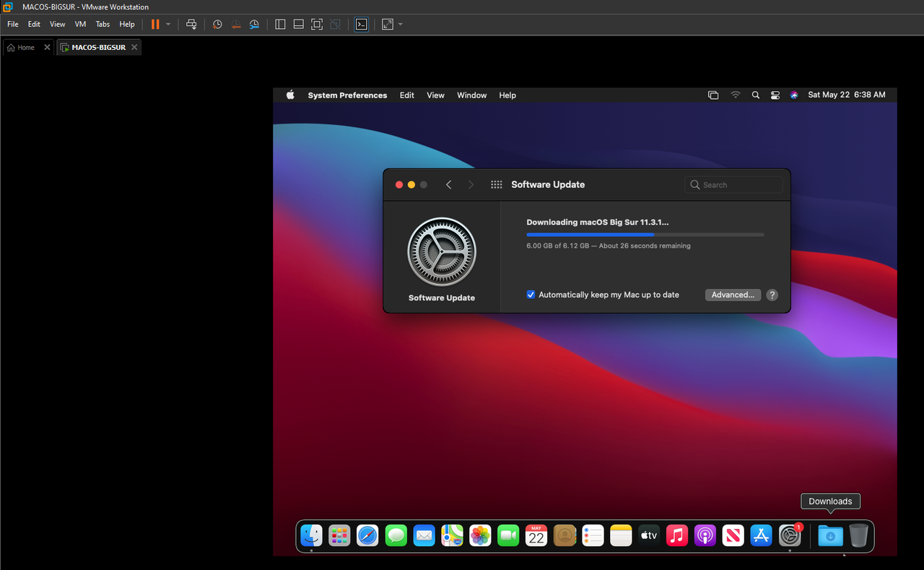Click the Software Update gear image
Screen dimensions: 924x570
pyautogui.click(x=442, y=251)
